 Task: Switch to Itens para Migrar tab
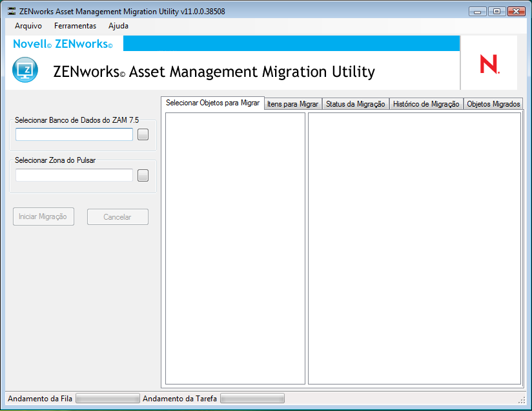click(x=293, y=104)
